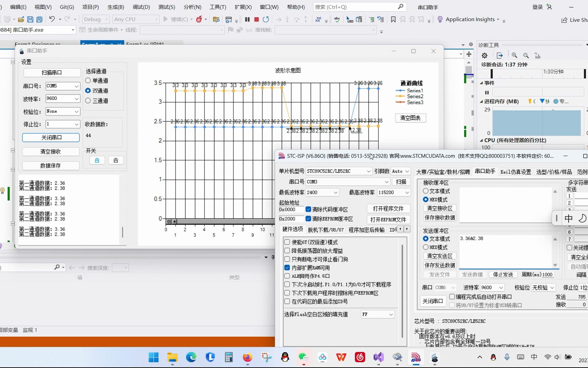588x368 pixels.
Task: Click 扫描串口 button
Action: pos(52,73)
